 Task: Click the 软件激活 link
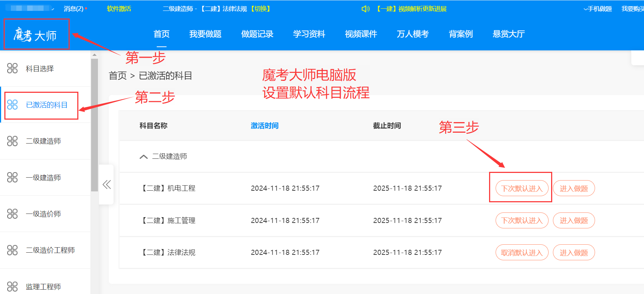pyautogui.click(x=119, y=9)
